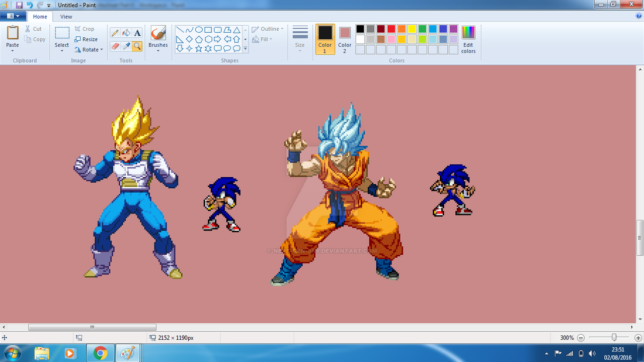Open the Paint file menu button
This screenshot has width=644, height=362.
pos(13,16)
